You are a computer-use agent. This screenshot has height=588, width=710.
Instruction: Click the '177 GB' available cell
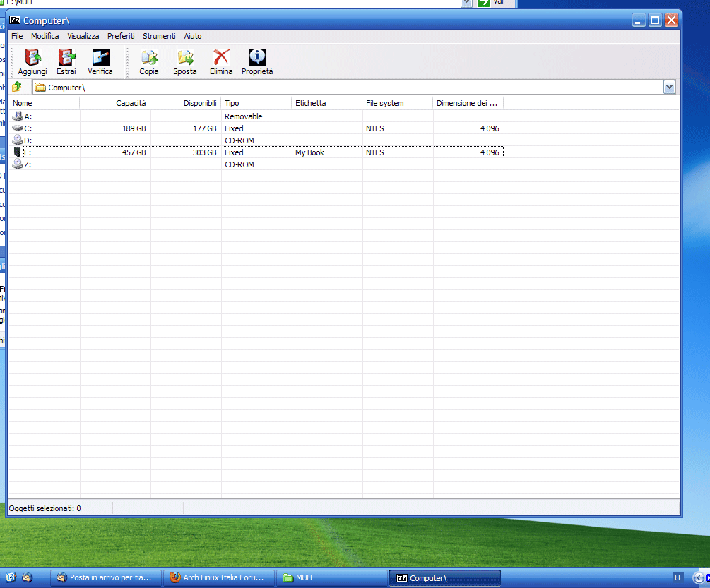(x=205, y=128)
